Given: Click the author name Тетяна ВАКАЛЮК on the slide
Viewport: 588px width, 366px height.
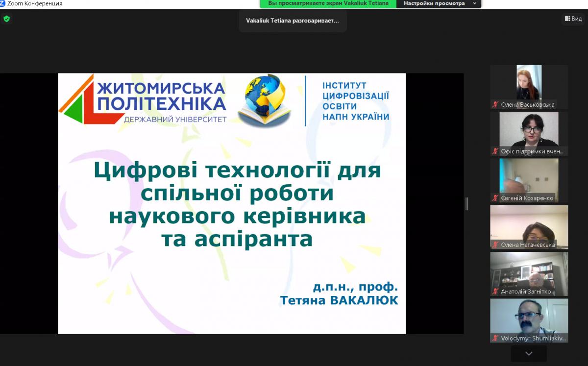Looking at the screenshot, I should (x=339, y=300).
